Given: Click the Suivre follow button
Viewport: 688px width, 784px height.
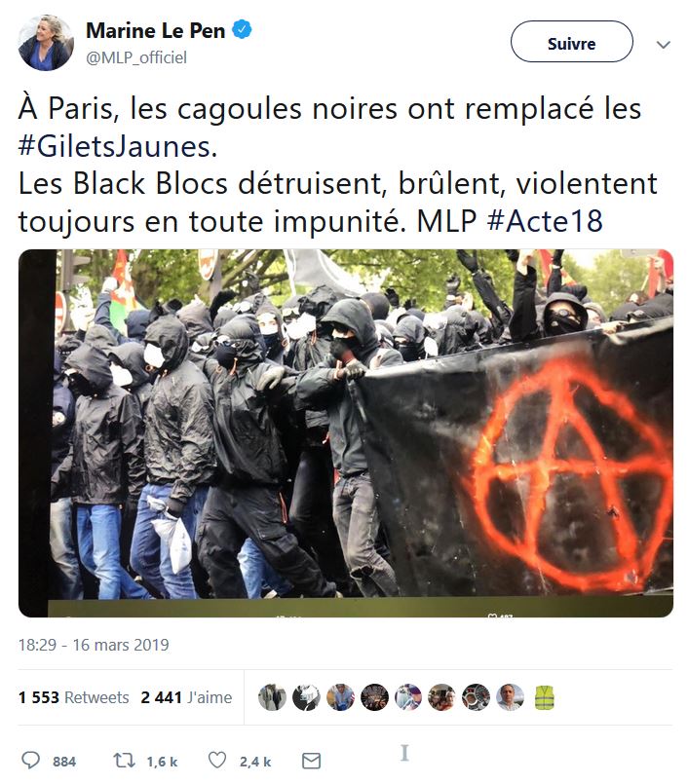Looking at the screenshot, I should pyautogui.click(x=571, y=42).
